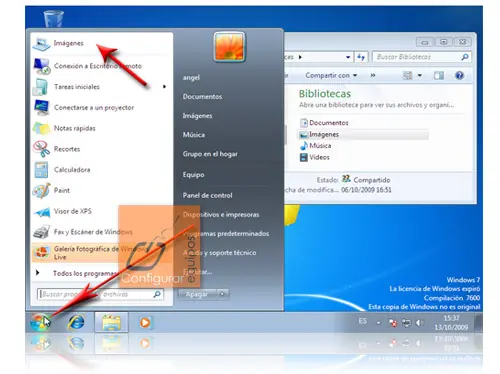Image resolution: width=500 pixels, height=374 pixels.
Task: Open Ayuda y soporte técnico
Action: pos(220,253)
